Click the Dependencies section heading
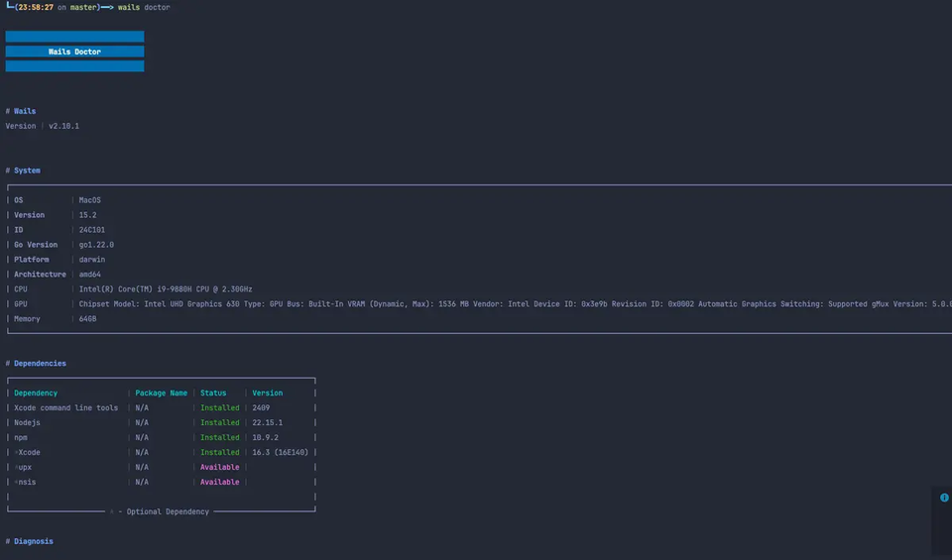 [x=40, y=364]
